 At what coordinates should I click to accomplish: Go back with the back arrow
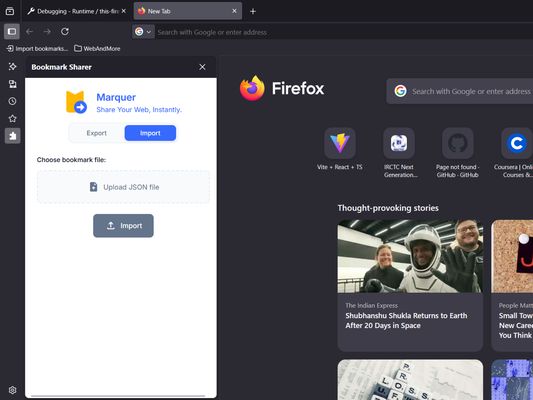tap(30, 32)
